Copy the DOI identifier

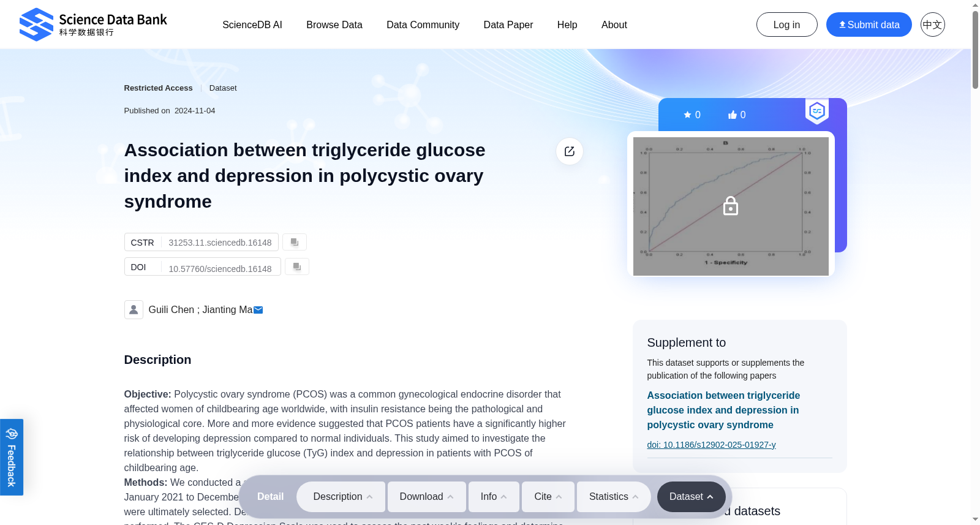tap(297, 266)
